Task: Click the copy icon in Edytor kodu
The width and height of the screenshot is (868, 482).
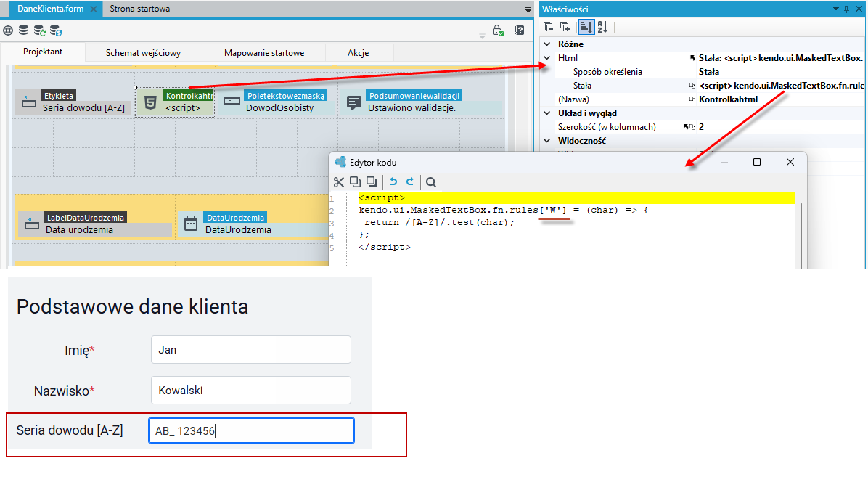Action: pyautogui.click(x=356, y=182)
